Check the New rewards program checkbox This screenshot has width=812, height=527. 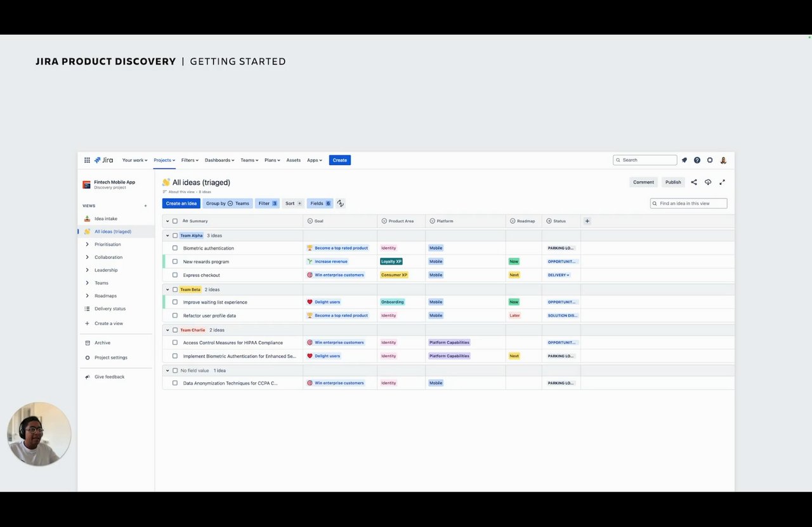[x=175, y=262]
